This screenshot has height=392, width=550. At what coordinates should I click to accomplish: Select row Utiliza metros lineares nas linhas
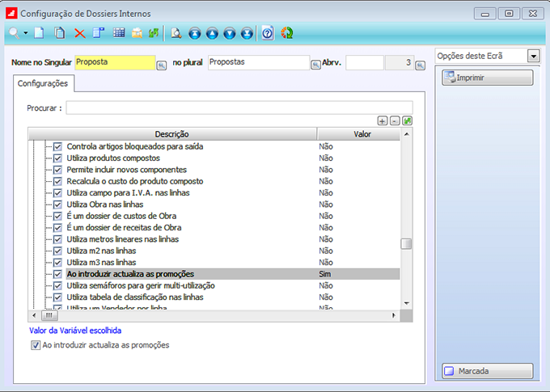click(x=233, y=239)
